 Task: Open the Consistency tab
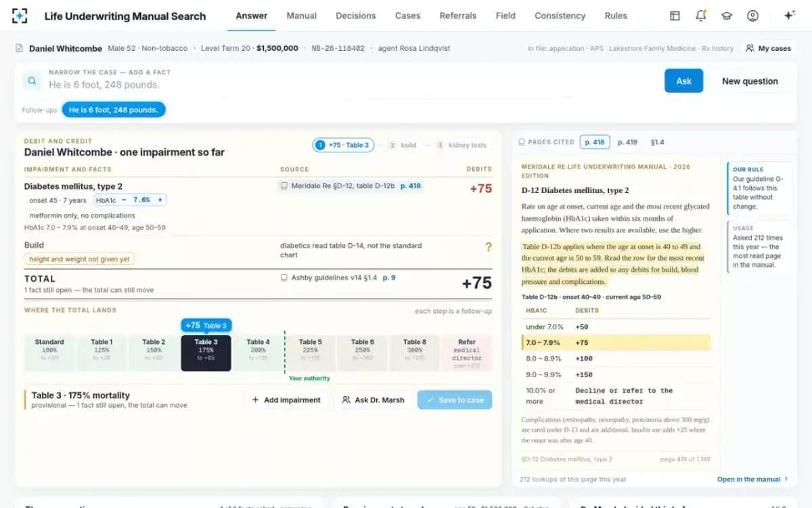560,16
